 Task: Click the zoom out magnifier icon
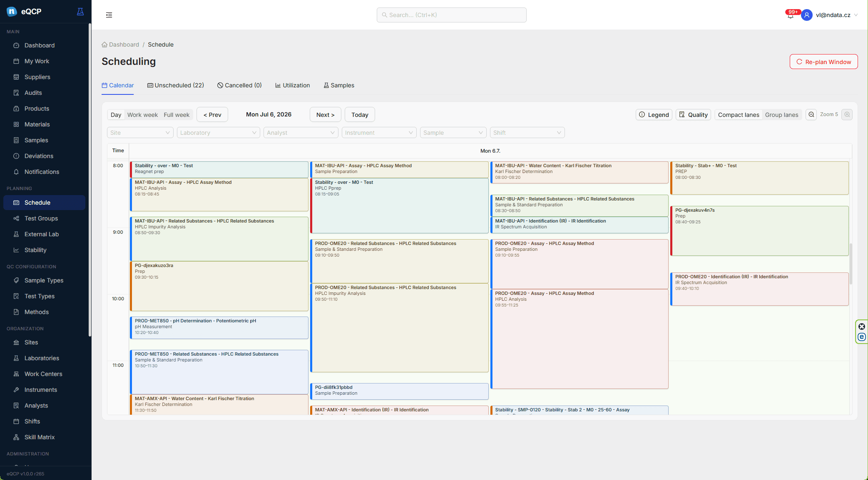click(x=811, y=115)
